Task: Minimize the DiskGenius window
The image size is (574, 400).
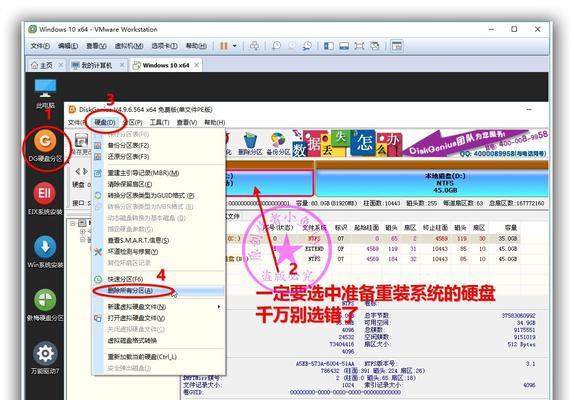Action: pyautogui.click(x=529, y=109)
